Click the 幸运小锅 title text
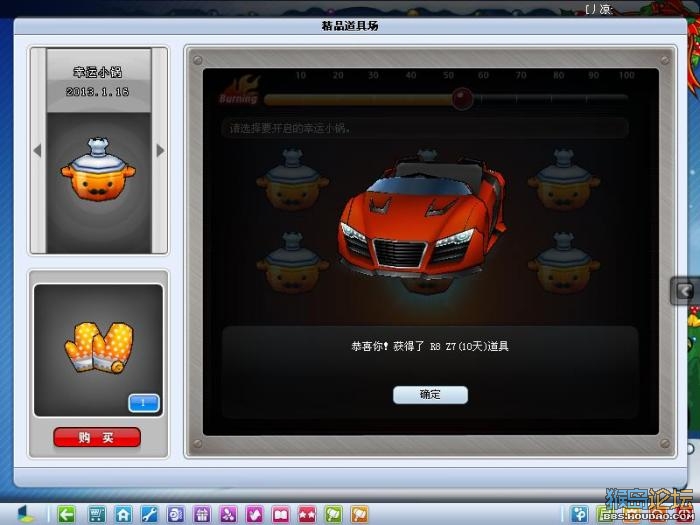The image size is (700, 525). [97, 72]
